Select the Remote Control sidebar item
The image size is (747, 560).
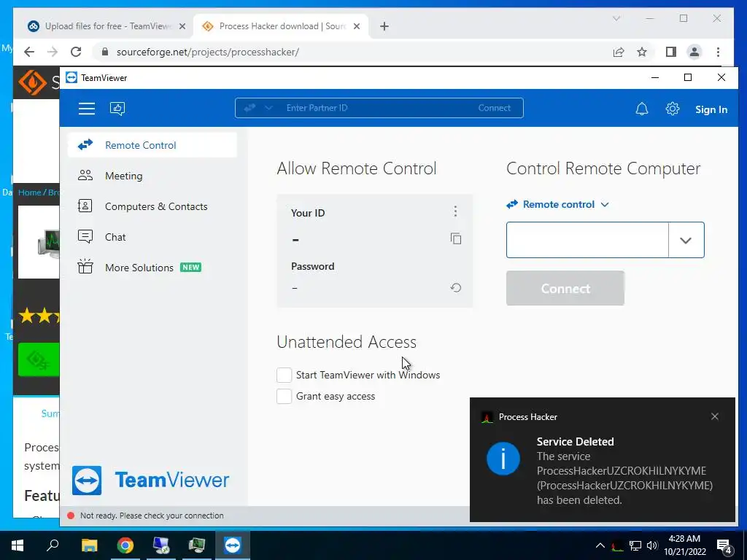(152, 145)
